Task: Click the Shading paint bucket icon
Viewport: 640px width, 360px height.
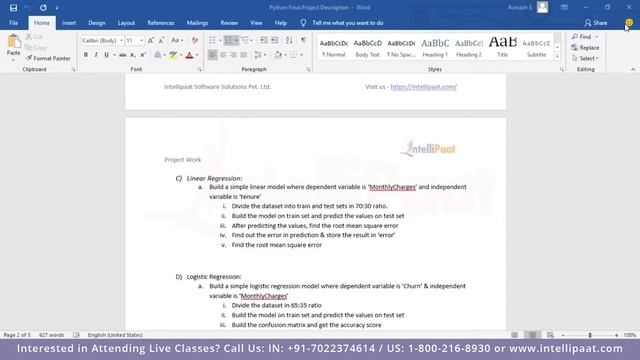Action: (x=278, y=55)
